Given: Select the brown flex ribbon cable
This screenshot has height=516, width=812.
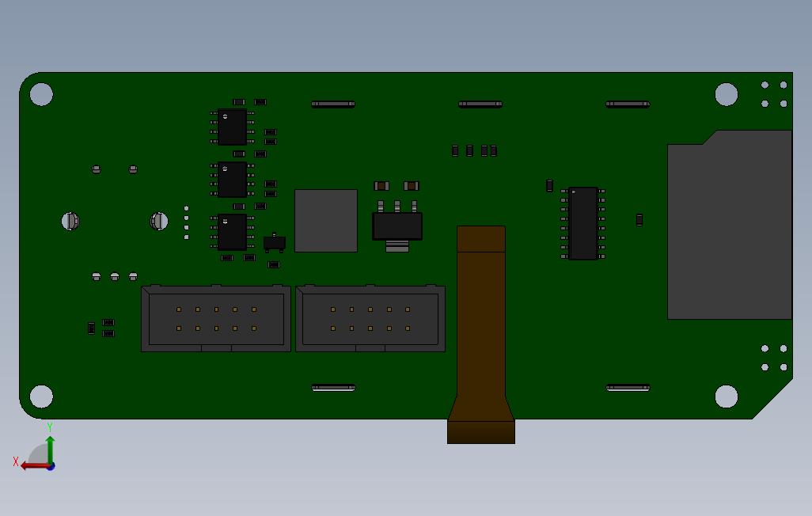Looking at the screenshot, I should [x=481, y=334].
